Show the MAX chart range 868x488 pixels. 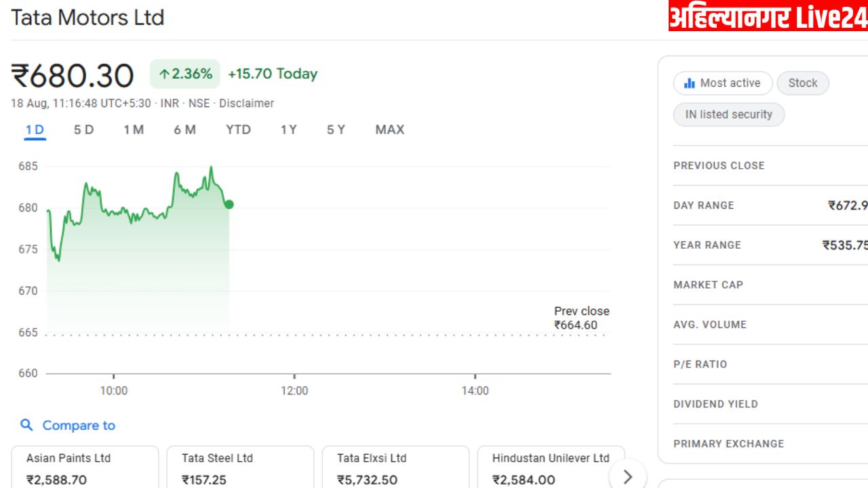pyautogui.click(x=390, y=129)
